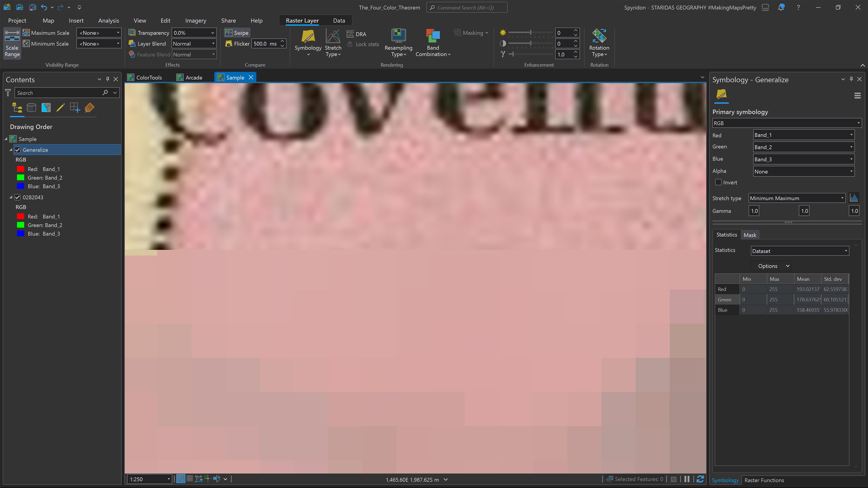Enable the Invert checkbox
Viewport: 868px width, 488px height.
718,182
